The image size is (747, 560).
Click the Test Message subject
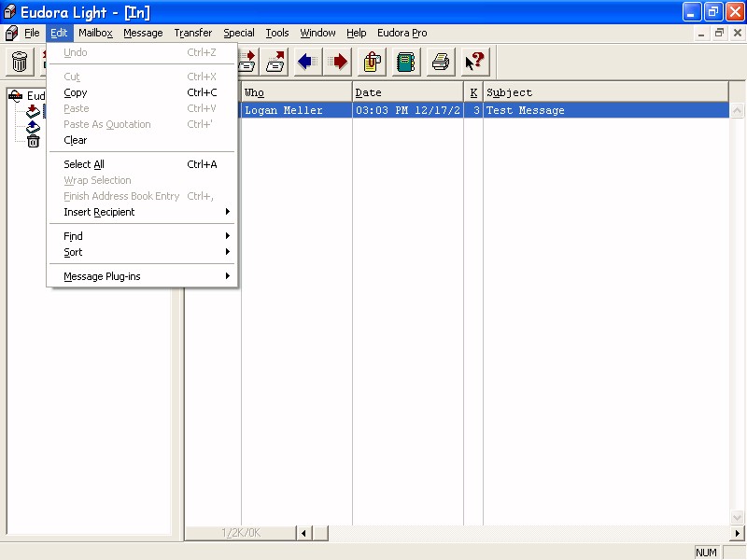pos(525,110)
